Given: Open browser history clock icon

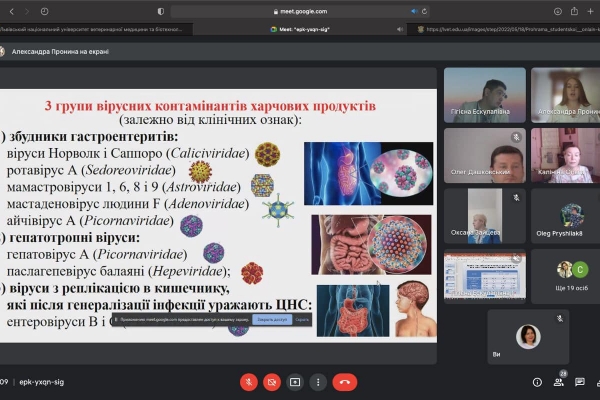Looking at the screenshot, I should coord(44,11).
